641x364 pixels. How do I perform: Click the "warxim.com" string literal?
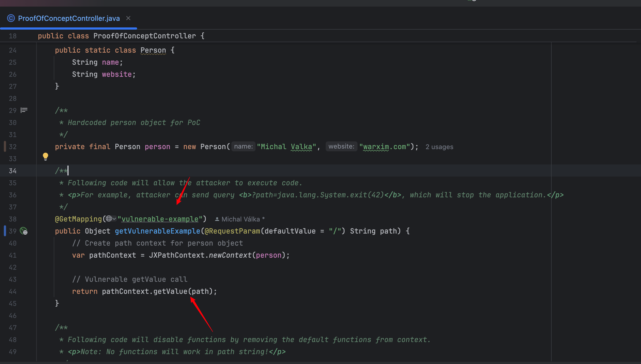tap(385, 147)
